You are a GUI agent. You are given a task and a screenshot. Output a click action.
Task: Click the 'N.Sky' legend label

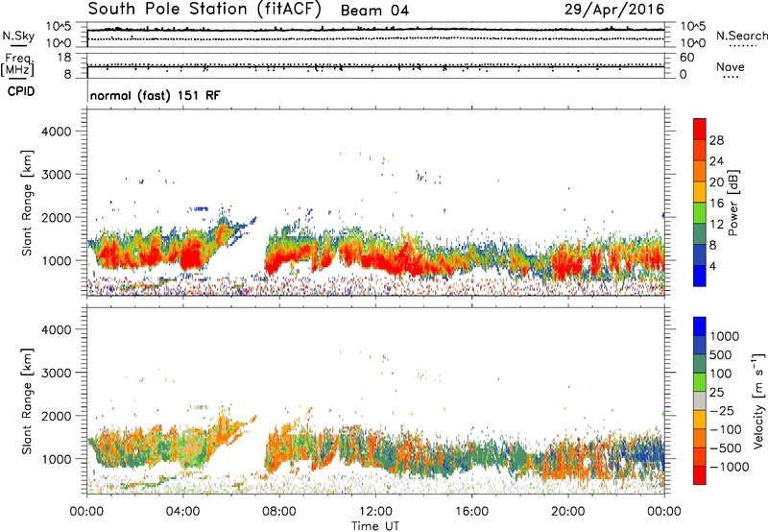click(18, 36)
